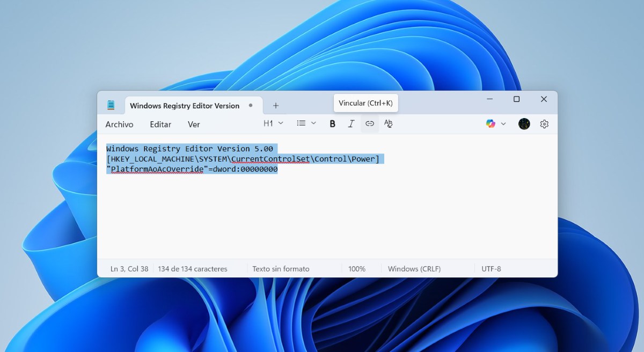The width and height of the screenshot is (644, 352).
Task: Click the clear formatting icon
Action: point(389,124)
